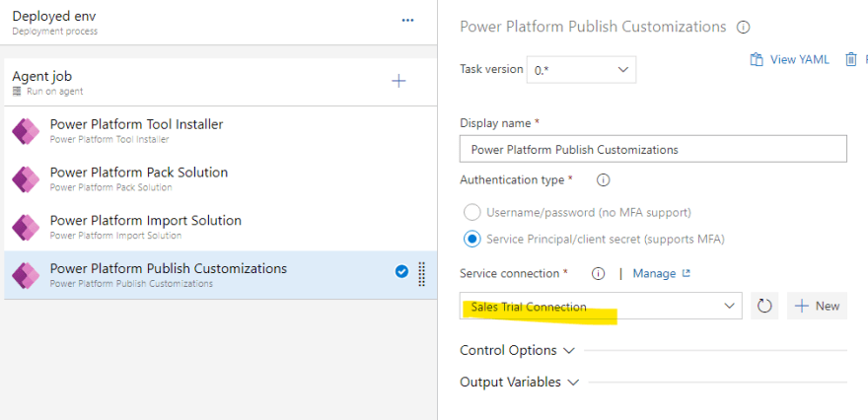The image size is (868, 420).
Task: Select the Deployed env stage header
Action: pyautogui.click(x=220, y=22)
